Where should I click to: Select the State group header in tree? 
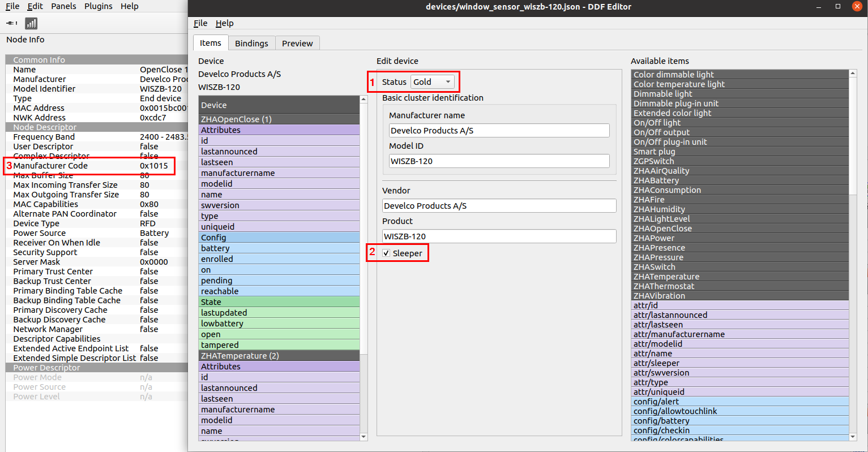(279, 302)
